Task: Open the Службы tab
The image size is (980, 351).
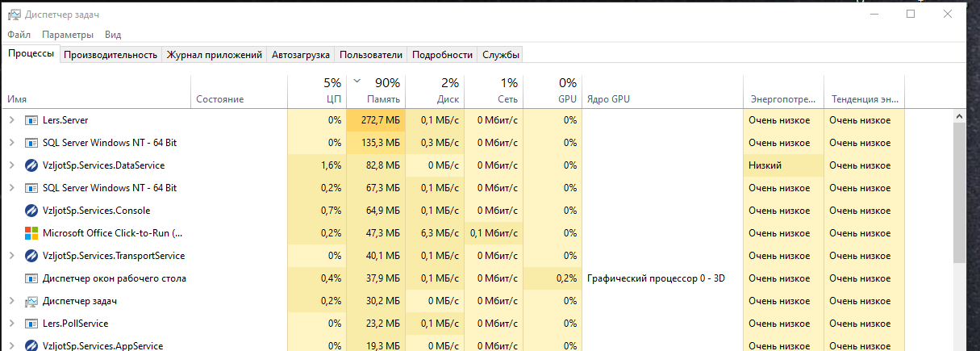Action: pyautogui.click(x=500, y=55)
